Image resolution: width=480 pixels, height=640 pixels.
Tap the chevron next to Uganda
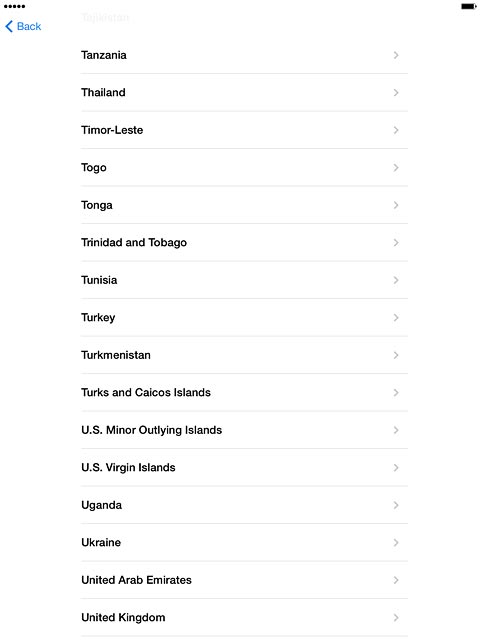(396, 505)
